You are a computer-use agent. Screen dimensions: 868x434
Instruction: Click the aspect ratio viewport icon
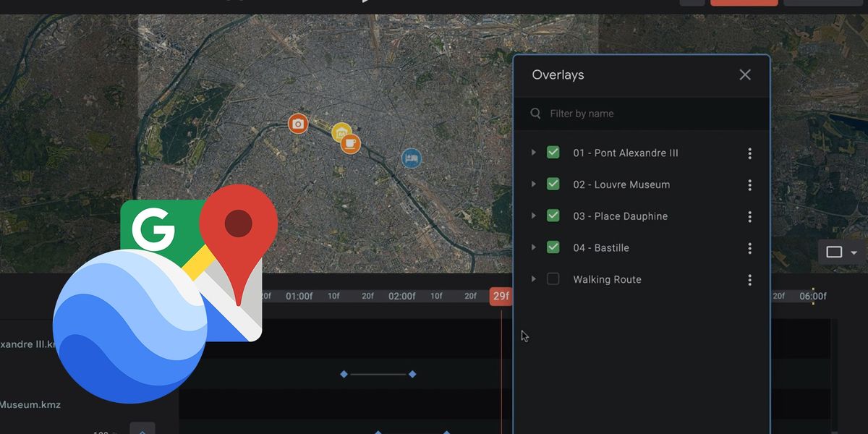[x=833, y=252]
